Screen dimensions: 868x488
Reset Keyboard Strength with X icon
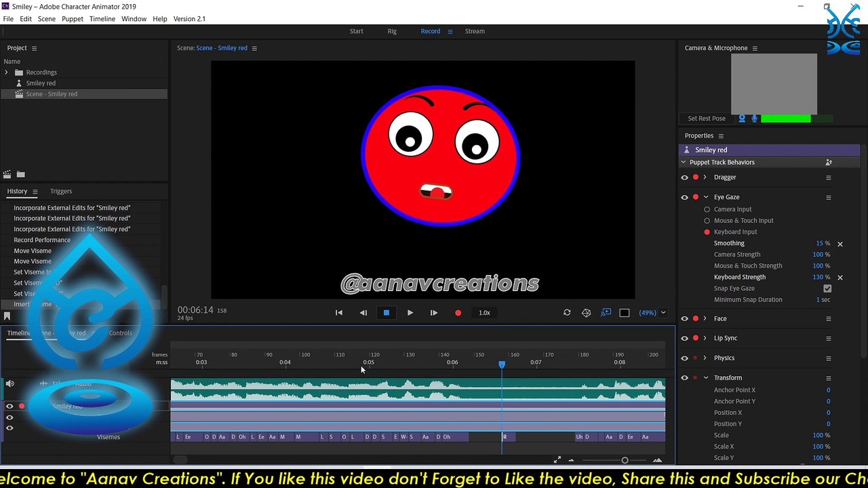pyautogui.click(x=840, y=277)
